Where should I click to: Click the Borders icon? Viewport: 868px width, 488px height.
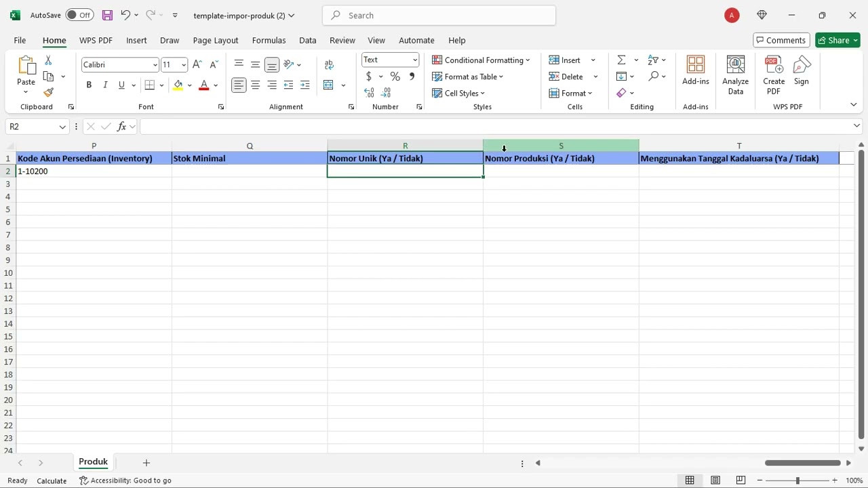pos(150,85)
